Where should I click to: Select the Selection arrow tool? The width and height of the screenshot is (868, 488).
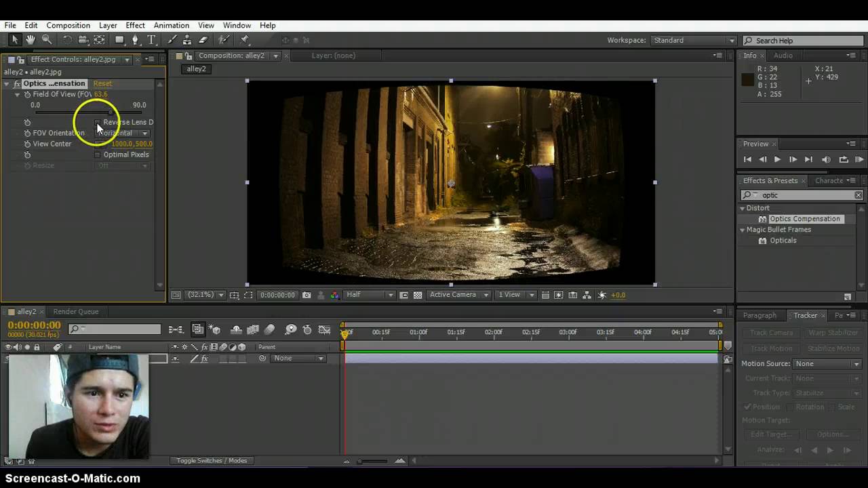tap(15, 40)
